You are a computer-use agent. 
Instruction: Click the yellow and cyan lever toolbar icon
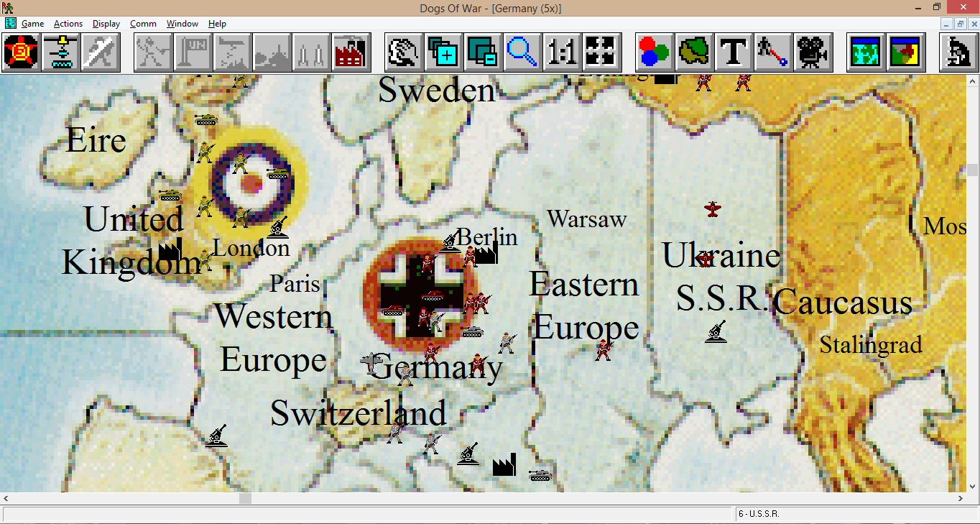61,52
